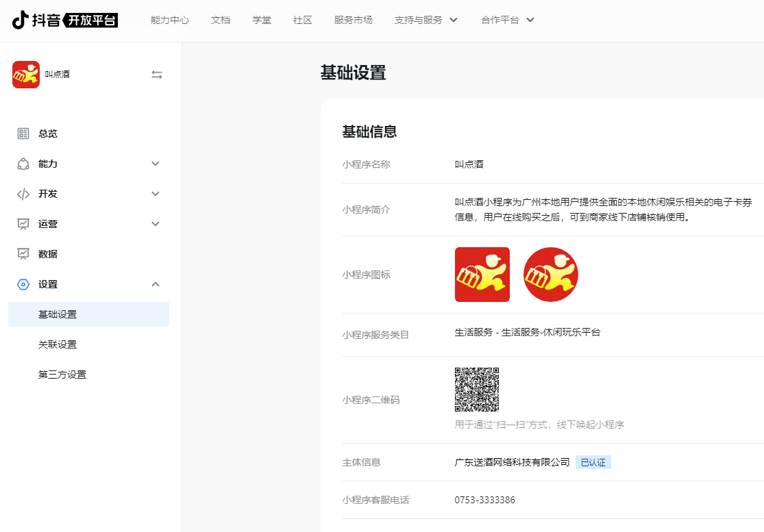Click the 叫点酒 app avatar in sidebar
Image resolution: width=764 pixels, height=532 pixels.
tap(26, 75)
